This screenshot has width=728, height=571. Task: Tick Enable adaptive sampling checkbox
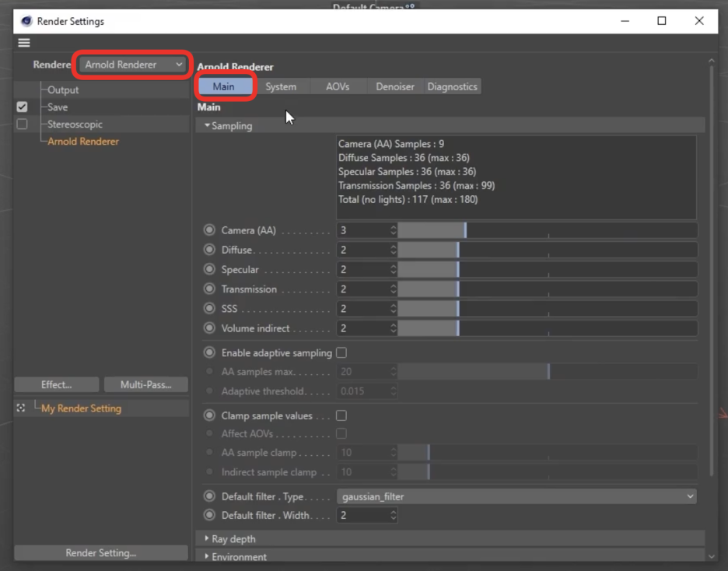click(x=341, y=353)
